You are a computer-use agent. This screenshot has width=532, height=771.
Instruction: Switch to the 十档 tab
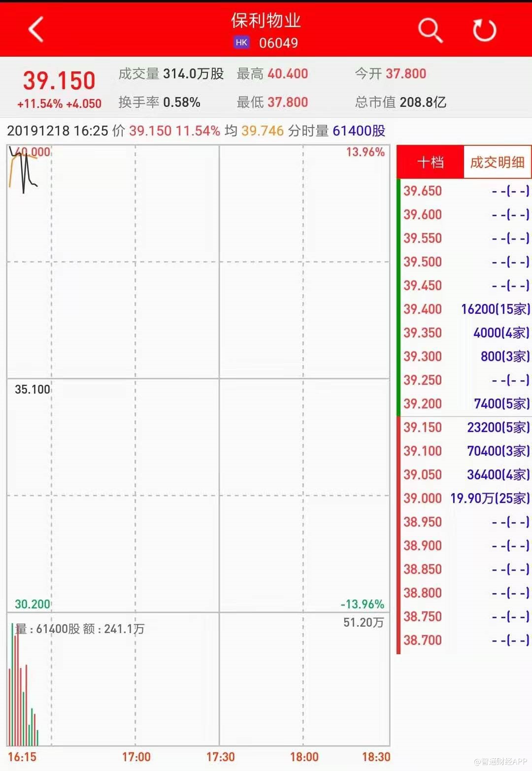tap(431, 162)
